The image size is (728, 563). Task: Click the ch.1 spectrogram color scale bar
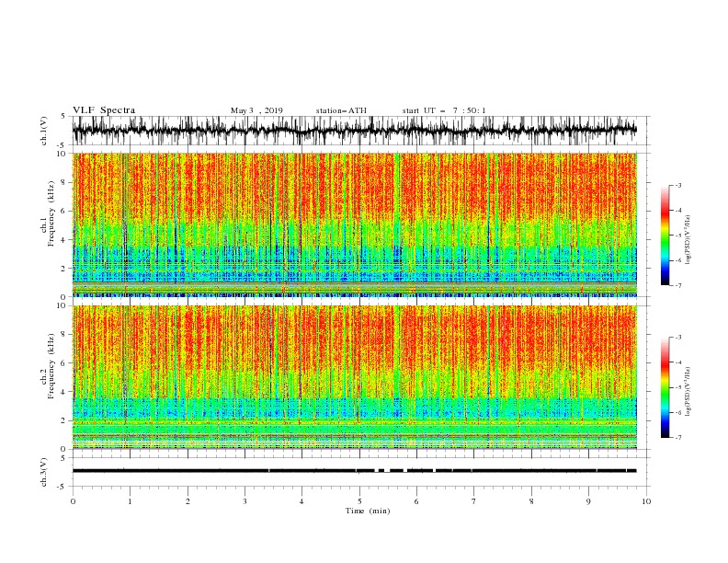pos(665,236)
